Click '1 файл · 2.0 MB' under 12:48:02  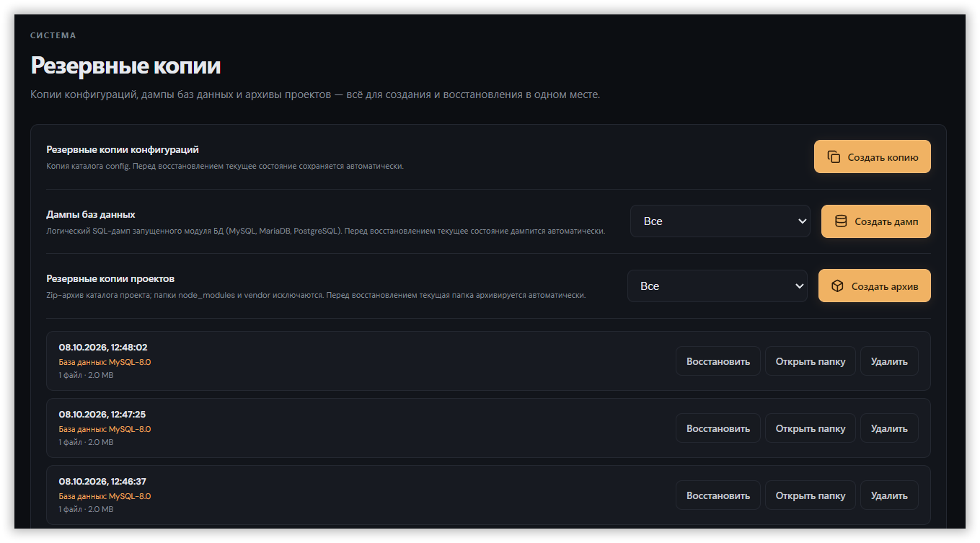click(86, 375)
